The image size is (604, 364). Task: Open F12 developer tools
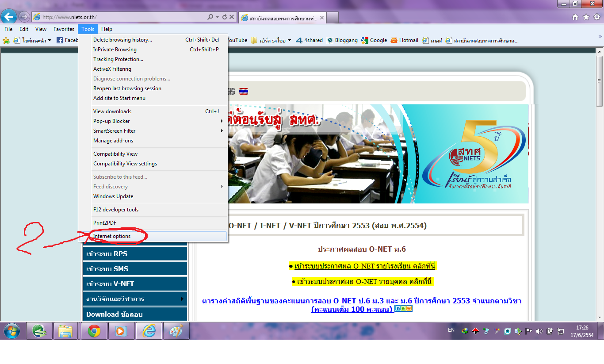pos(153,210)
